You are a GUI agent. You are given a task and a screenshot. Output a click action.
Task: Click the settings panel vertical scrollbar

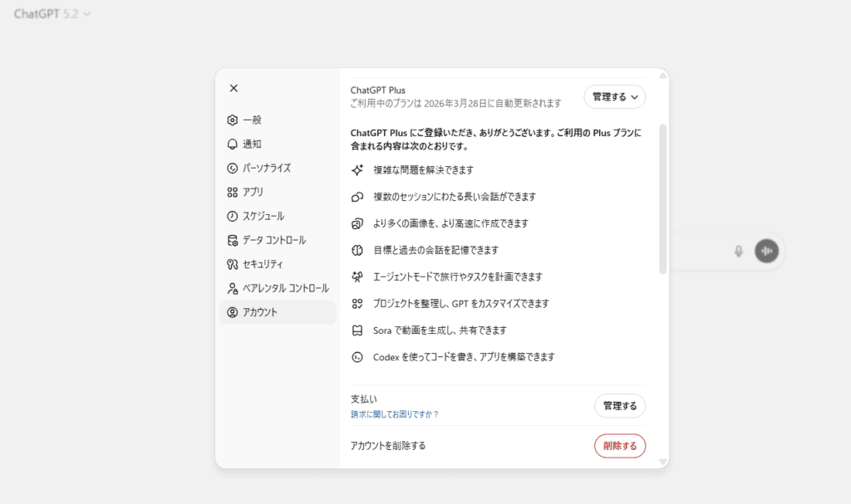click(x=662, y=199)
